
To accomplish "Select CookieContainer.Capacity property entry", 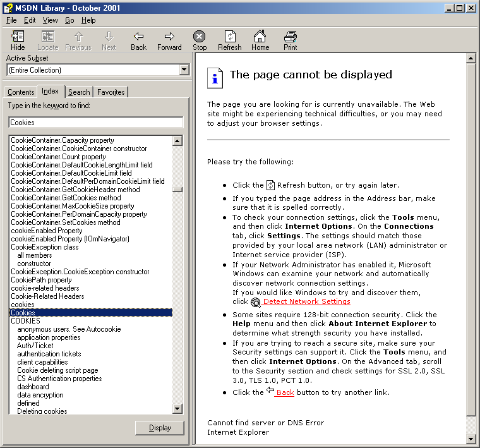I will pos(63,140).
